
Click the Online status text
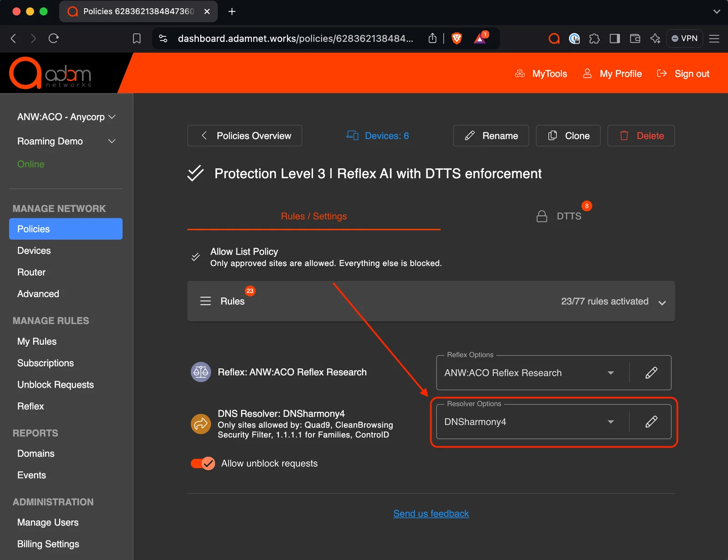tap(30, 164)
